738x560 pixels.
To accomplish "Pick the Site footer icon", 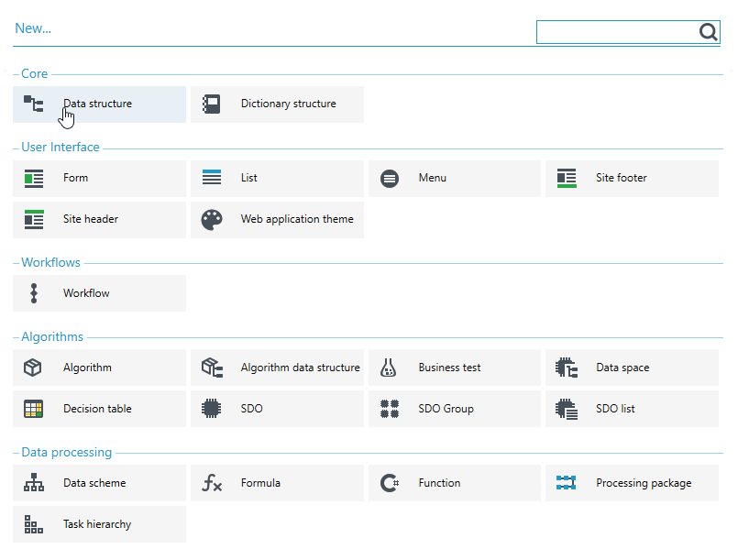I will pos(567,179).
